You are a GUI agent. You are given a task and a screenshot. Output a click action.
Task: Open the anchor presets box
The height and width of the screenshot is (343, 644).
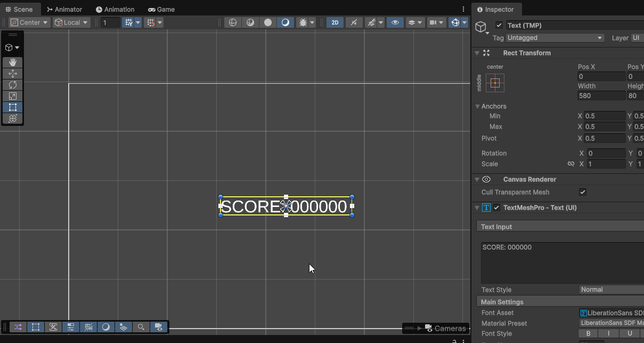(495, 83)
